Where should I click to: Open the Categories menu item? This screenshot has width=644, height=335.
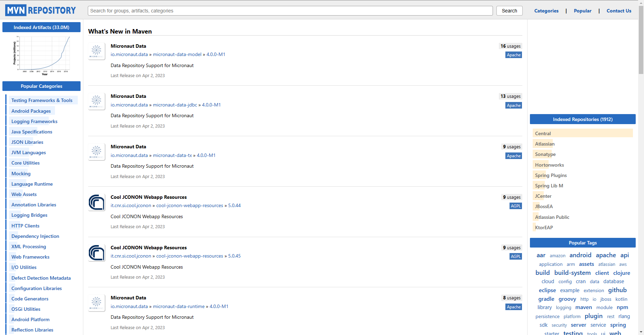[546, 11]
